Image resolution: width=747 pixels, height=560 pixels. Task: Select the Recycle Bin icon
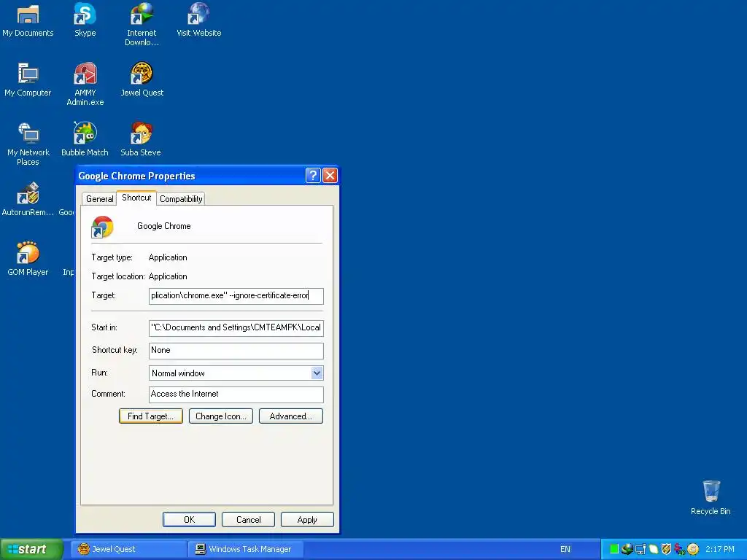pyautogui.click(x=711, y=498)
